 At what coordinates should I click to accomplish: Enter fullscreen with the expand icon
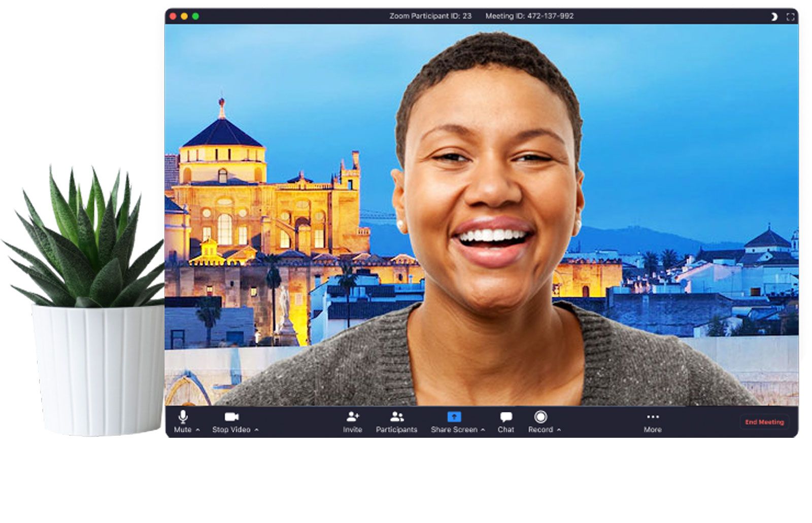click(x=790, y=16)
